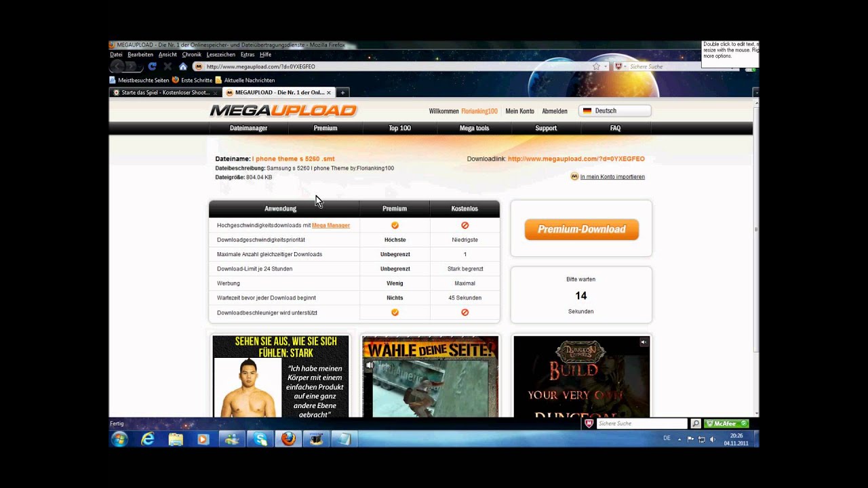This screenshot has width=868, height=488.
Task: Open Meistbesuchte Seiten bookmark folder
Action: coord(140,80)
